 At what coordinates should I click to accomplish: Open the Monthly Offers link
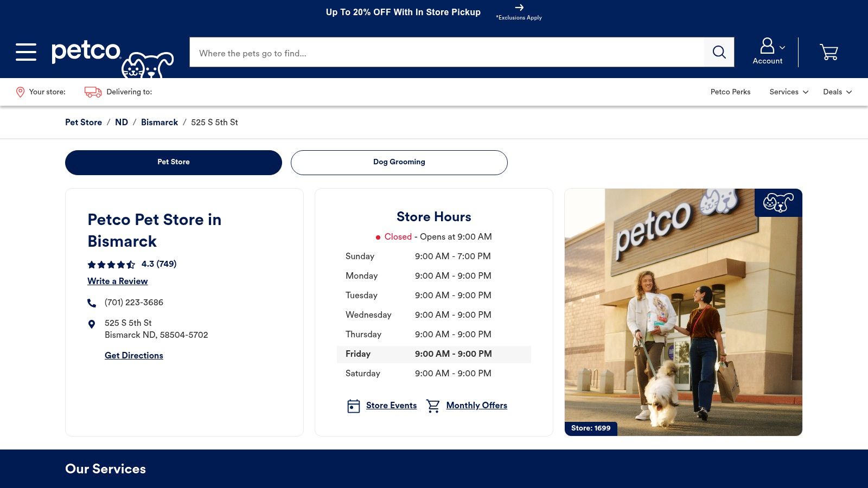(476, 405)
